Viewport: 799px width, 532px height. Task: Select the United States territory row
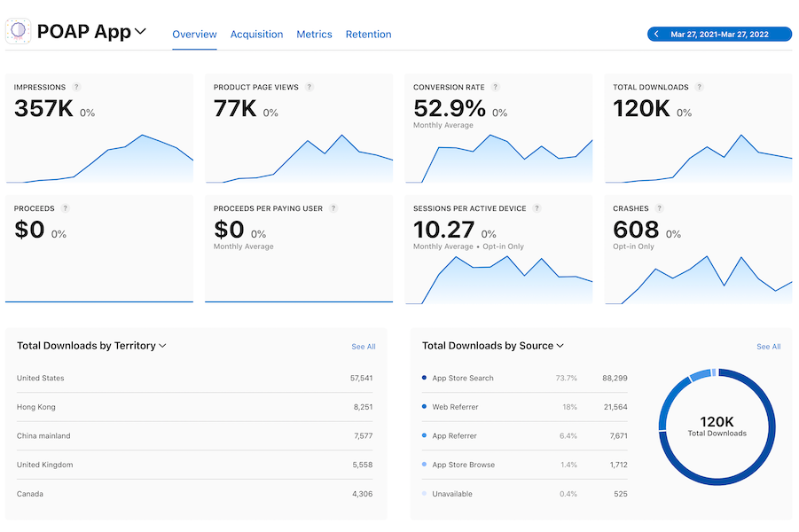point(195,378)
